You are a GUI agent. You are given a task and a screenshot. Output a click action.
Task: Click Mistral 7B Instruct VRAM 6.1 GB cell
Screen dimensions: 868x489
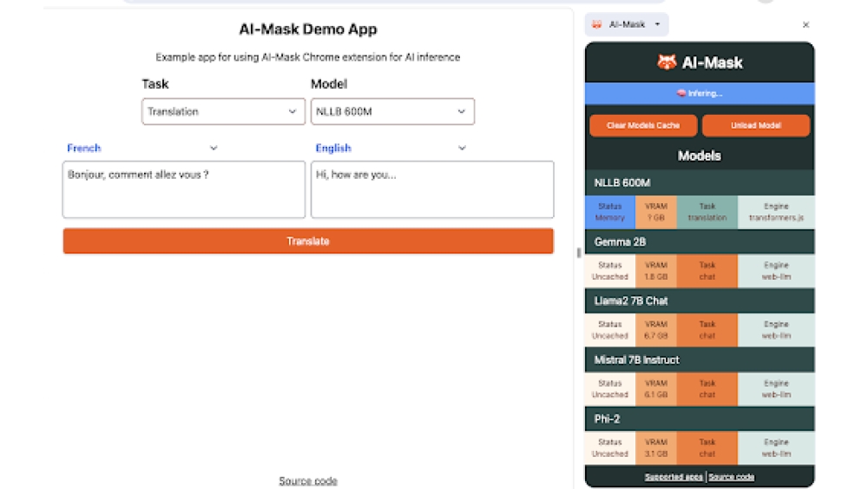[656, 389]
